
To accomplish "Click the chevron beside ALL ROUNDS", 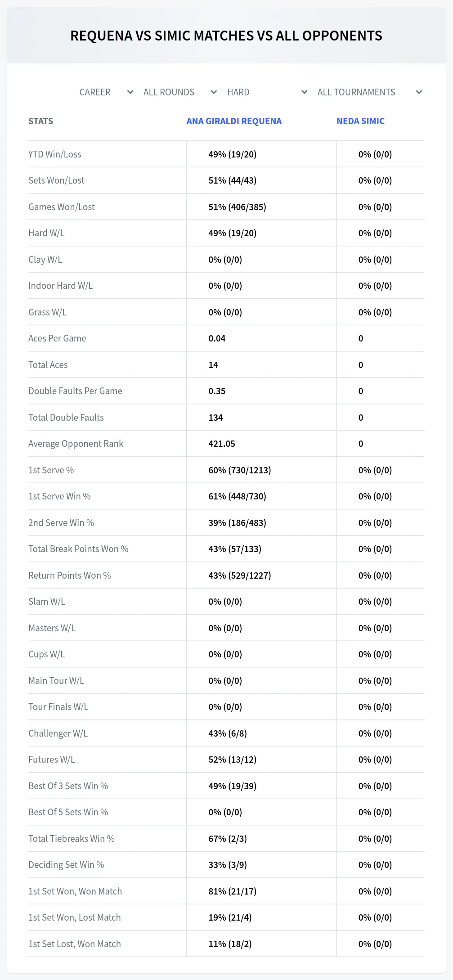I will pos(214,92).
